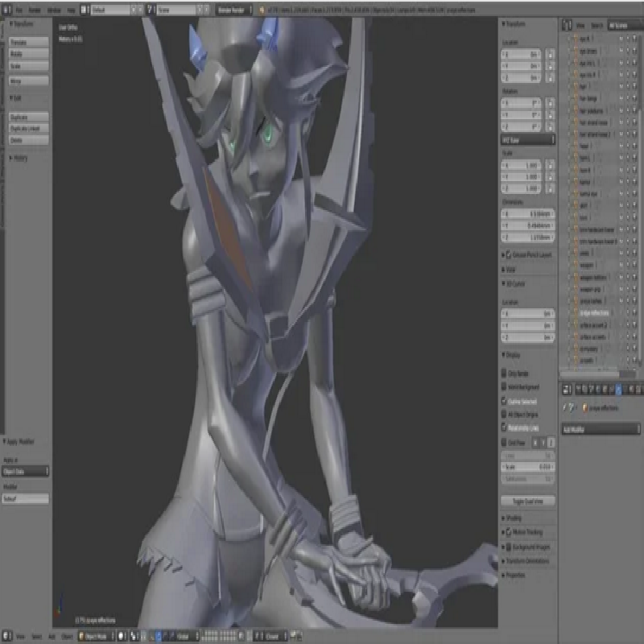The height and width of the screenshot is (644, 644).
Task: Open the Apply as Object Data dropdown
Action: (26, 472)
